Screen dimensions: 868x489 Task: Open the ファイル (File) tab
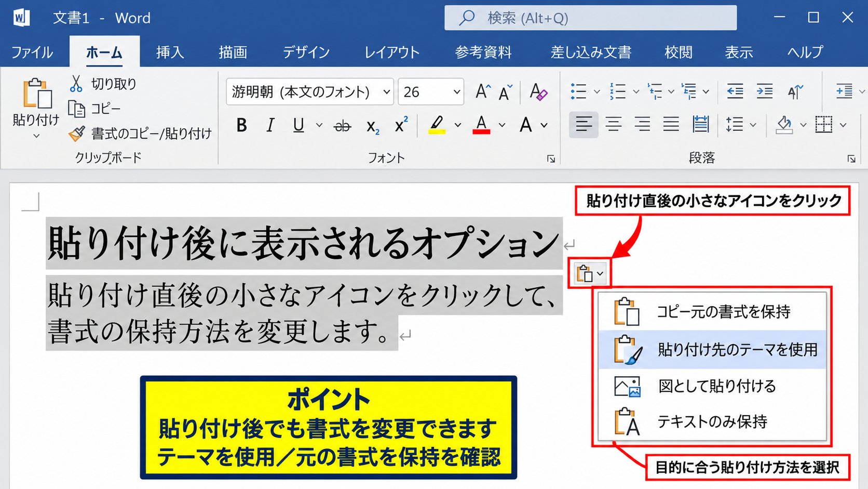click(32, 52)
